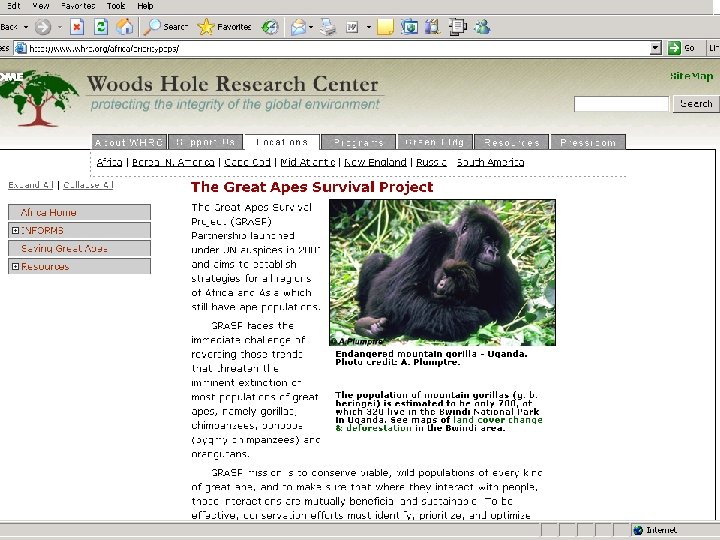Expand the Resources sidebar section
This screenshot has width=720, height=540.
pyautogui.click(x=15, y=267)
